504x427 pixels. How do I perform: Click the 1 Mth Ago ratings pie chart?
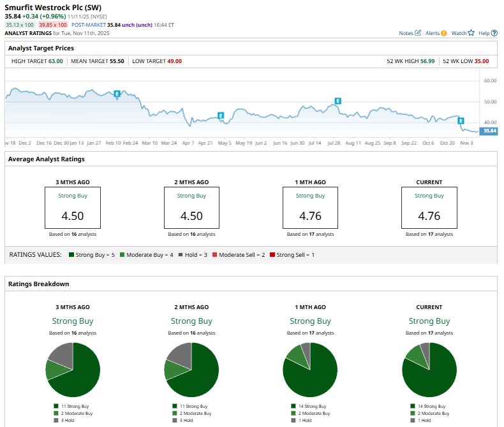pyautogui.click(x=310, y=370)
